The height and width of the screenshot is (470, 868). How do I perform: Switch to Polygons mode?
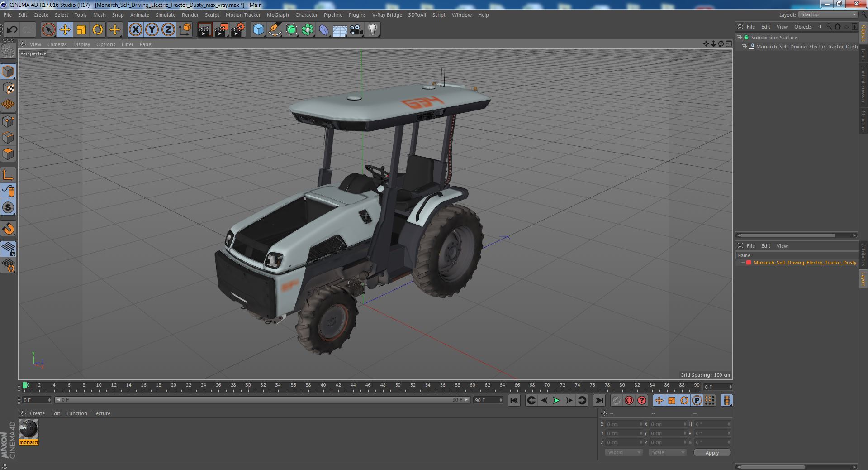[9, 154]
